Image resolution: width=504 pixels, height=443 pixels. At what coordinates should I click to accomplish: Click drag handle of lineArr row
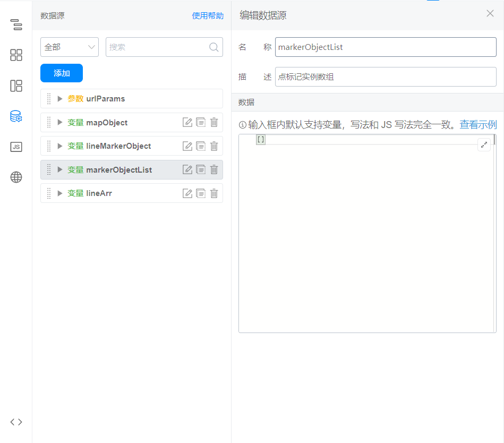coord(49,193)
